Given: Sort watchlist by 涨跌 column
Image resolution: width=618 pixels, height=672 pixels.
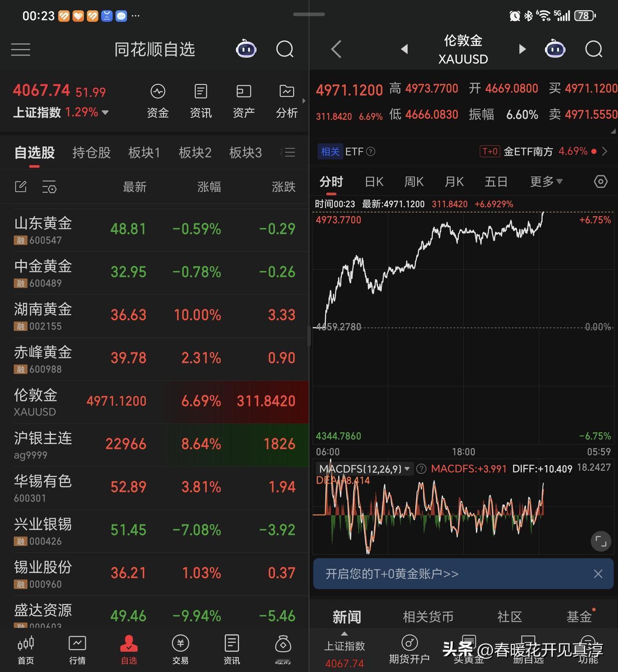Looking at the screenshot, I should click(283, 187).
